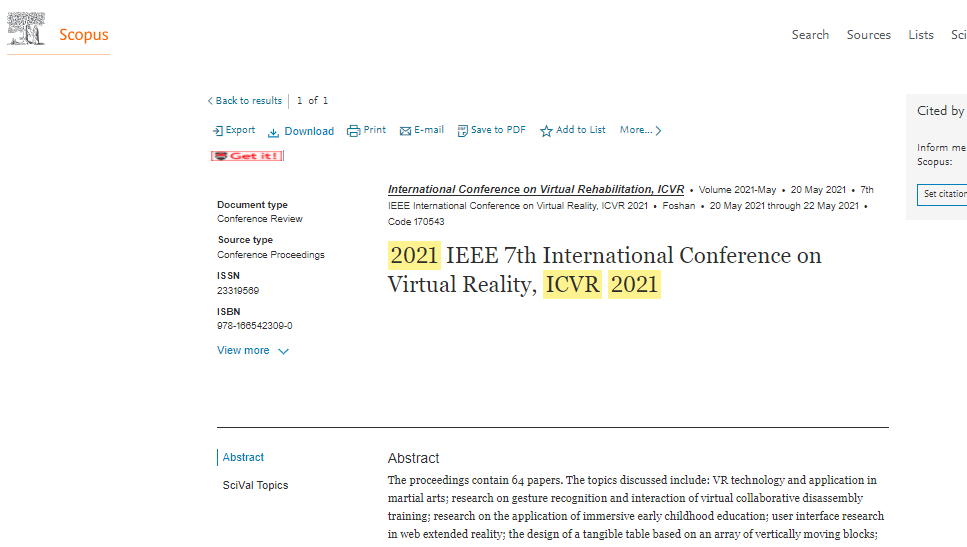Click Conference Proceedings source type text
Image resolution: width=967 pixels, height=547 pixels.
[271, 255]
